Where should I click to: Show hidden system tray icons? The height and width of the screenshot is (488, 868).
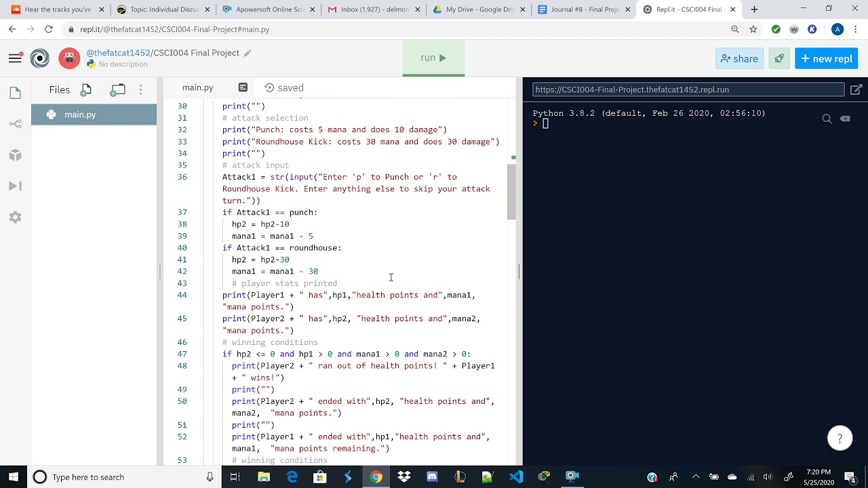[696, 477]
